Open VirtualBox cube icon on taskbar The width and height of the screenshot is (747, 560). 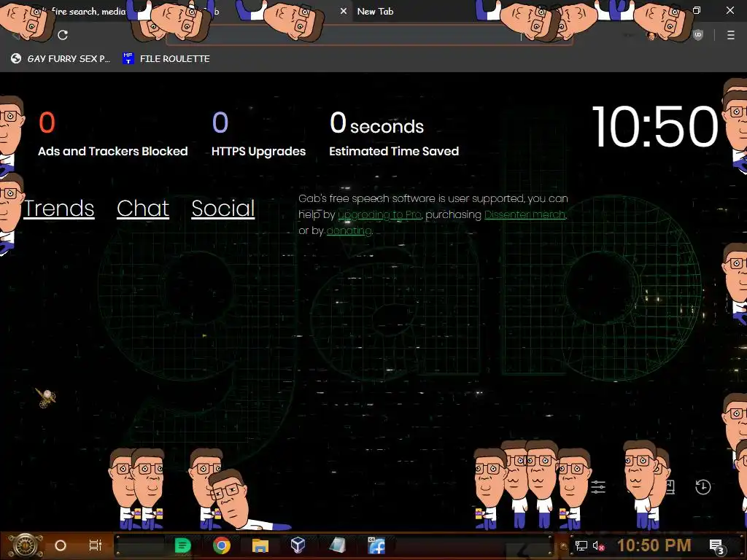click(298, 545)
